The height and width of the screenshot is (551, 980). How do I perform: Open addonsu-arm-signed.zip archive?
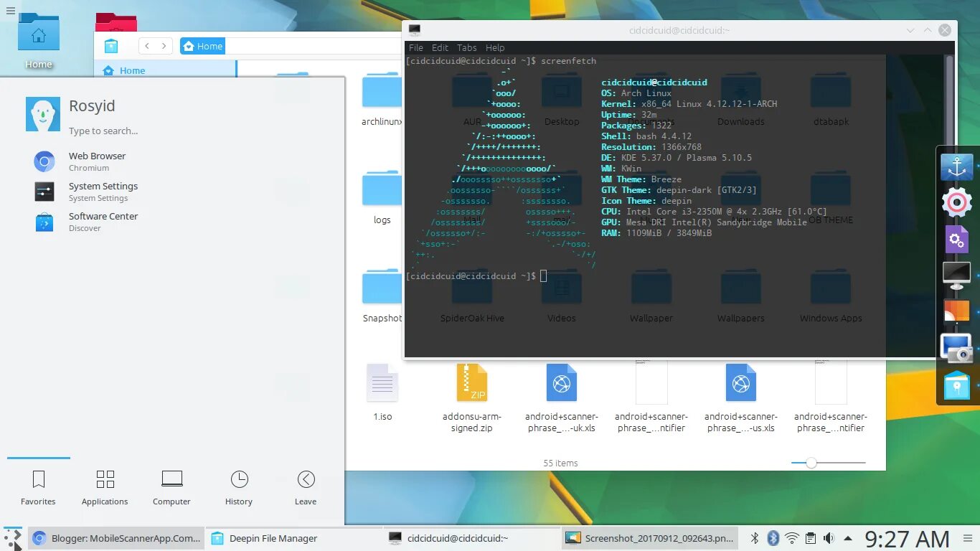[x=472, y=398]
